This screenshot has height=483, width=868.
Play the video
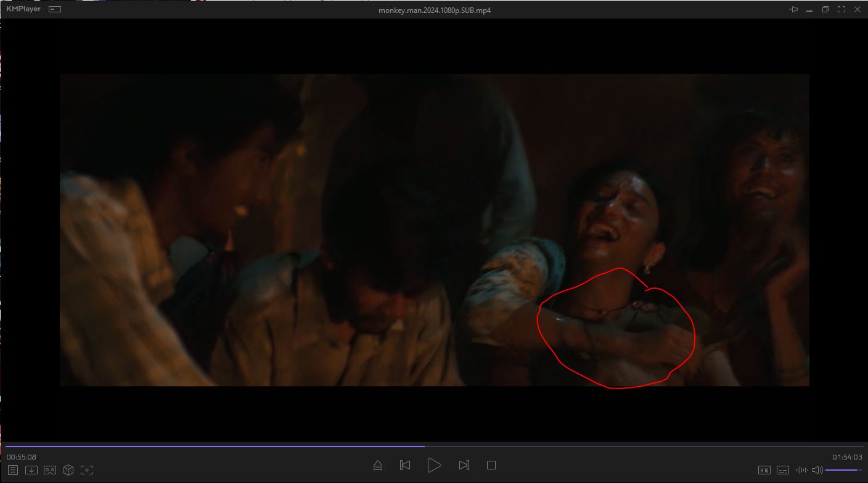434,465
